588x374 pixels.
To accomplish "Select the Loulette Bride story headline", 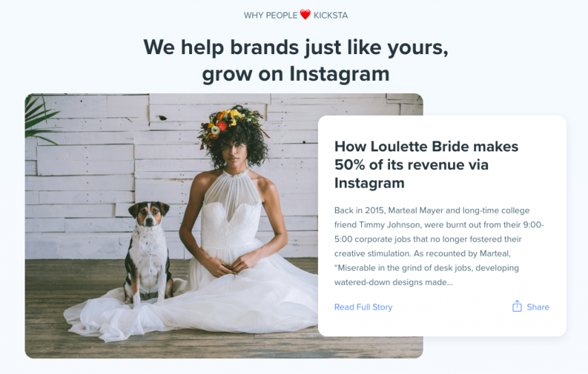I will click(x=426, y=164).
